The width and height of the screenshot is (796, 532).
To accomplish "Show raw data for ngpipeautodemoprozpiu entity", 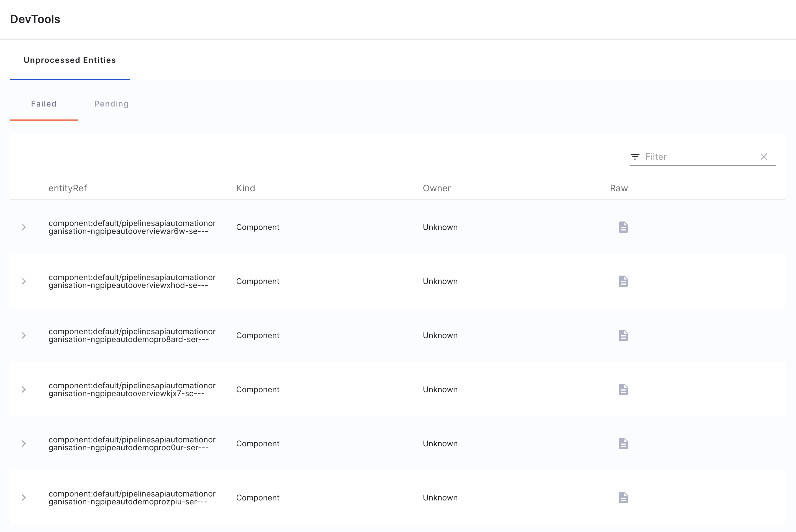I will coord(623,498).
